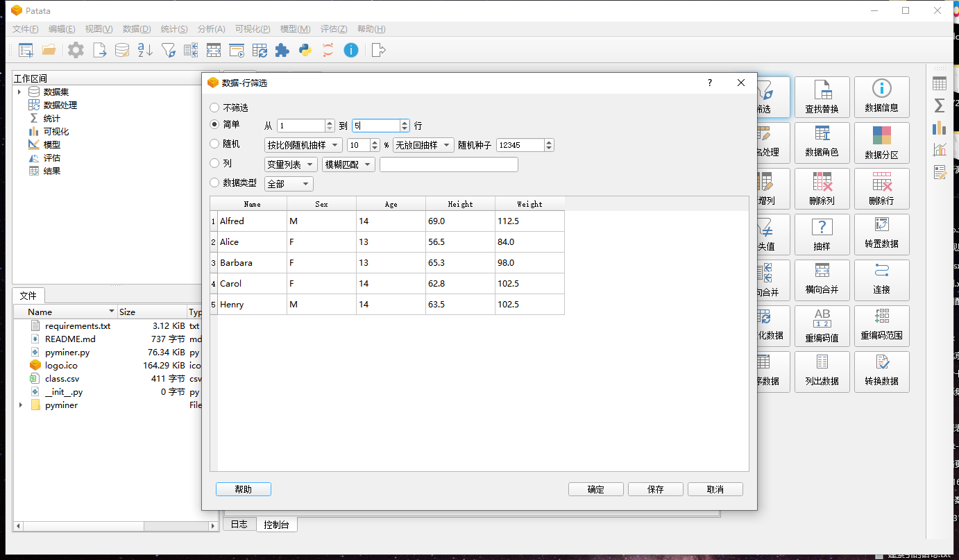Viewport: 959px width, 560px height.
Task: Click the 帮助 button in dialog
Action: (243, 489)
